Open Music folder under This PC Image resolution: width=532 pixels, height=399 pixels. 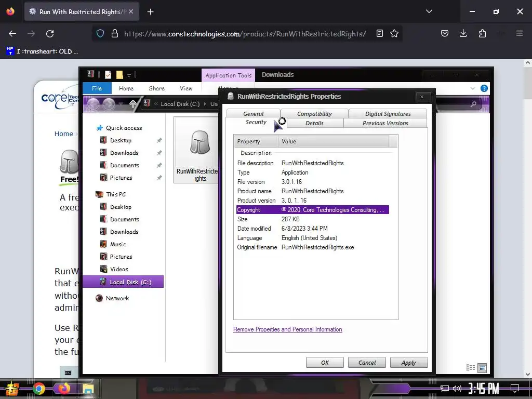tap(118, 244)
